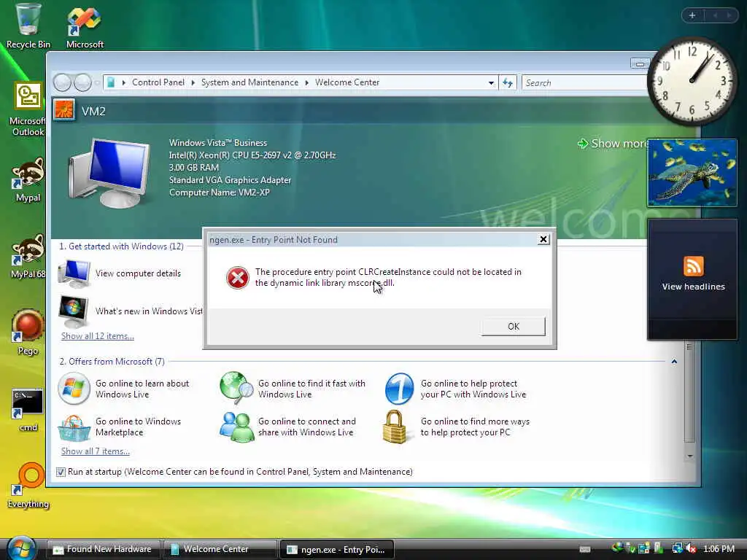Screen dimensions: 747x560
Task: Open the MyPal 68 desktop shortcut
Action: pos(28,256)
